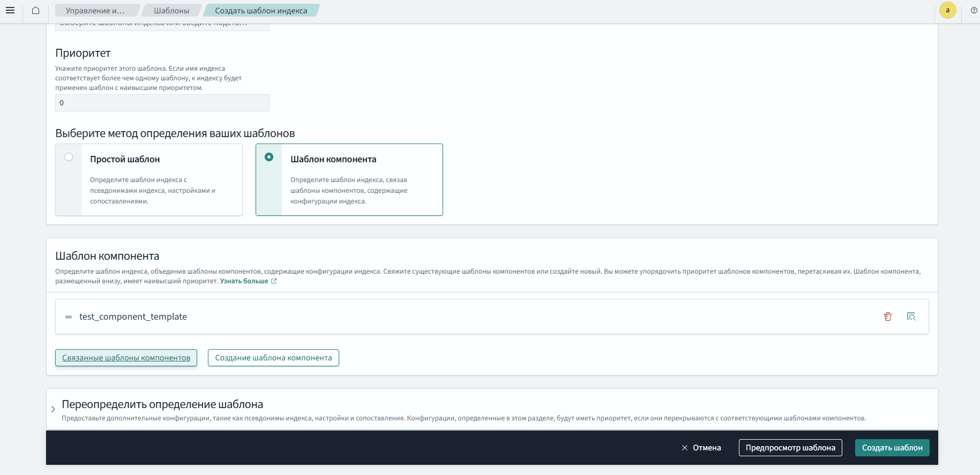The height and width of the screenshot is (475, 980).
Task: Click the X icon beside Отмена
Action: [x=684, y=448]
